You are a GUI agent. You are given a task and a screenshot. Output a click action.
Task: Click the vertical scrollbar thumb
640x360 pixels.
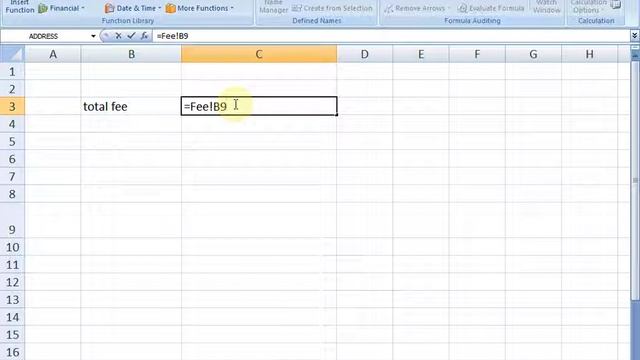pos(635,180)
